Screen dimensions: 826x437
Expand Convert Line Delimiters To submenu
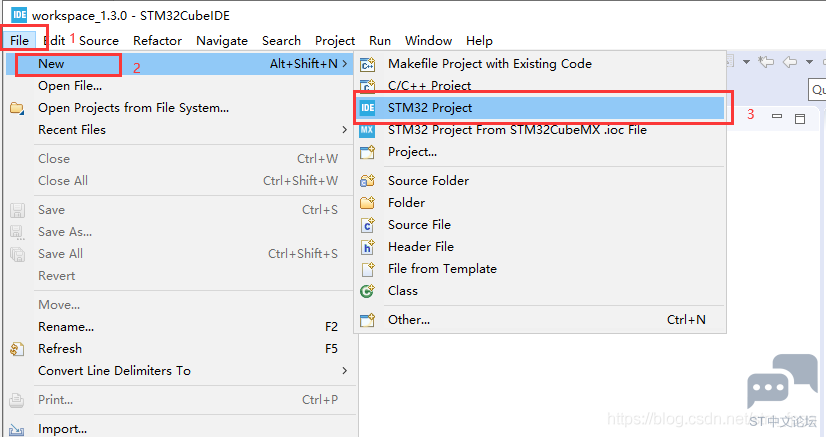click(x=344, y=371)
